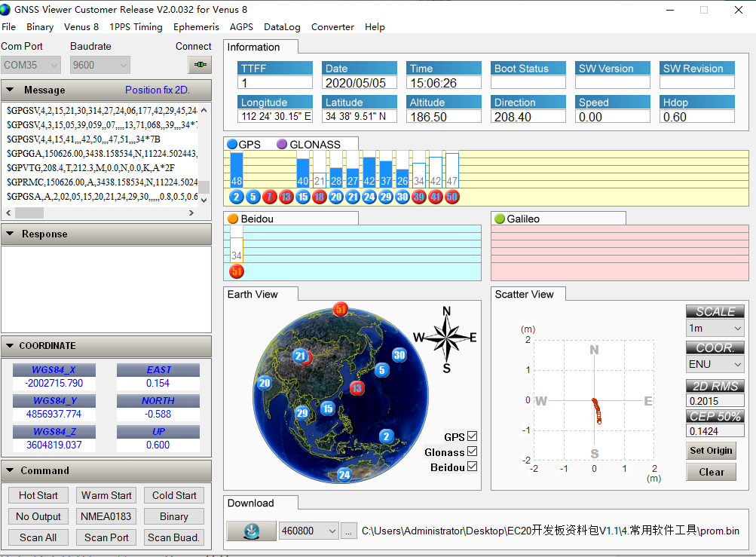Click satellite 20 badge in signal bar
The width and height of the screenshot is (756, 557).
pyautogui.click(x=336, y=197)
